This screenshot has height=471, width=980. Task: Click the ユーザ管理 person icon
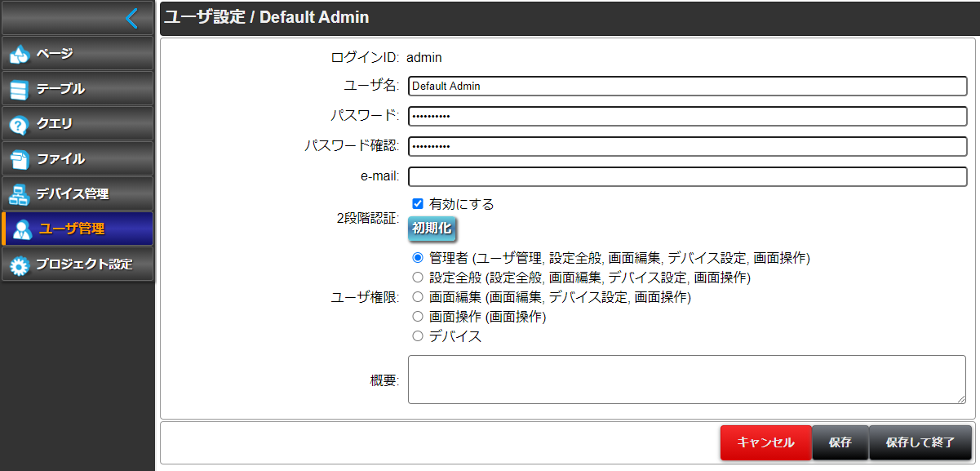point(23,229)
